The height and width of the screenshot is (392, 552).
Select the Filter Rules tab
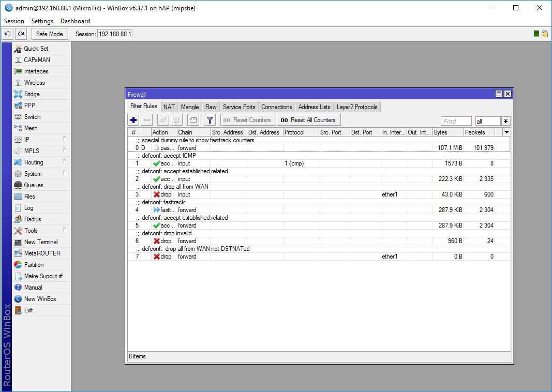click(144, 106)
